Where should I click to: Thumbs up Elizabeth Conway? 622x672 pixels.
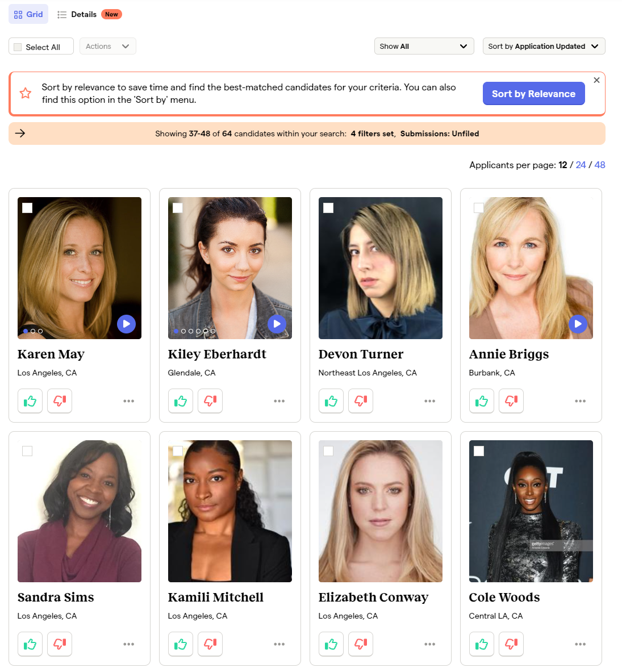point(331,644)
